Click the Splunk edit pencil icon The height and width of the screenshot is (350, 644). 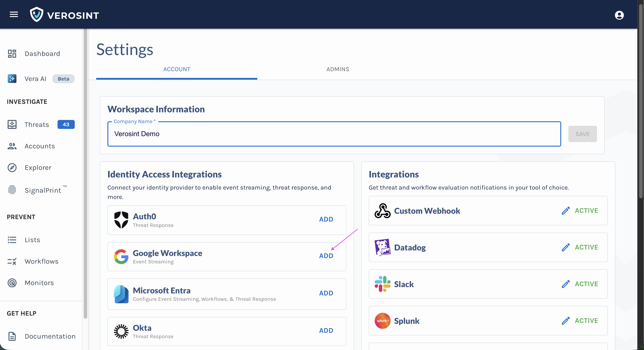point(565,320)
